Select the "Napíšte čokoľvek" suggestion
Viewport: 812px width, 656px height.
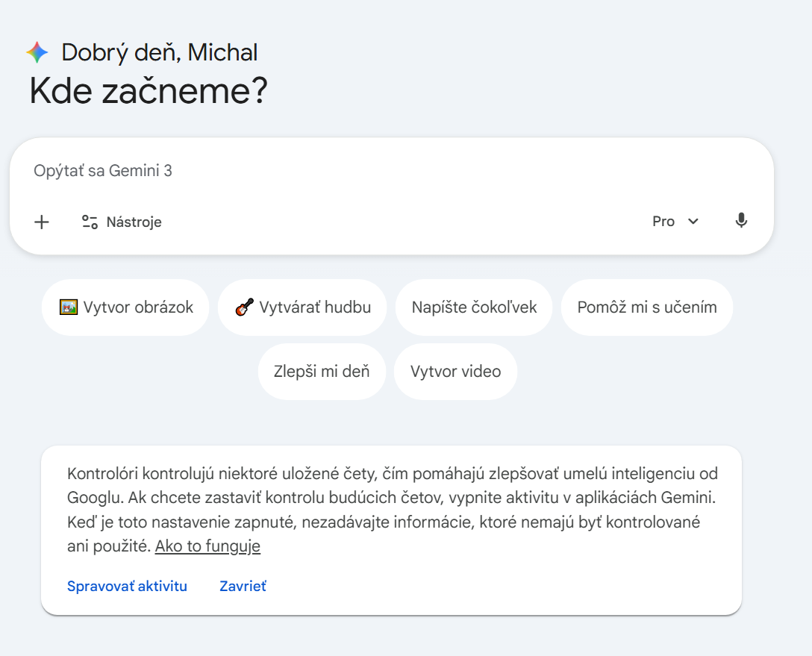tap(474, 307)
